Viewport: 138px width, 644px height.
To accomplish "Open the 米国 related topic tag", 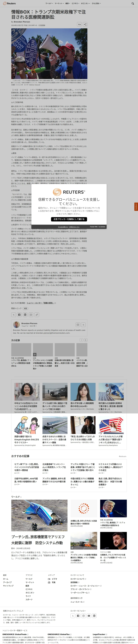I will pyautogui.click(x=25, y=308).
